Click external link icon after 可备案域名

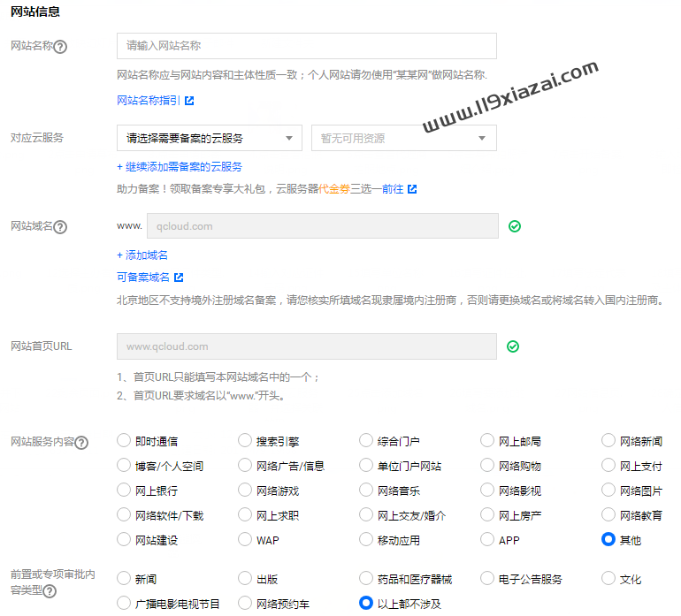tap(179, 277)
